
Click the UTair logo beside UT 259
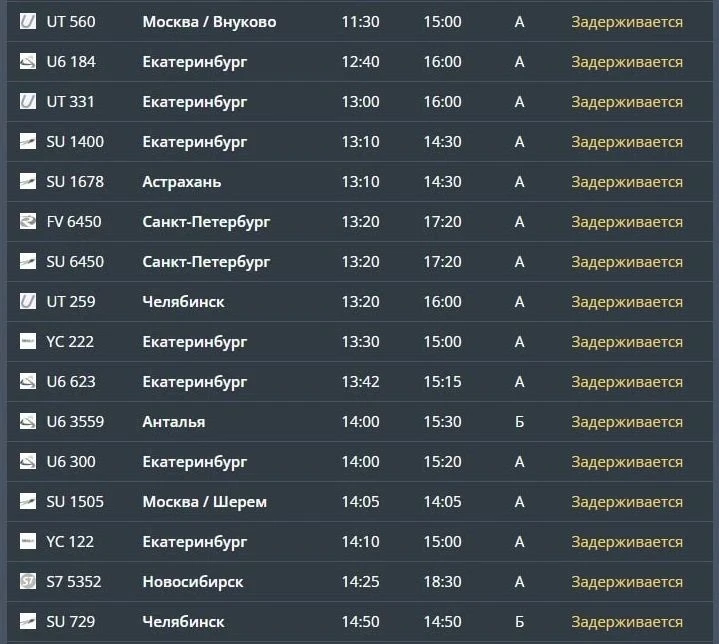coord(28,301)
